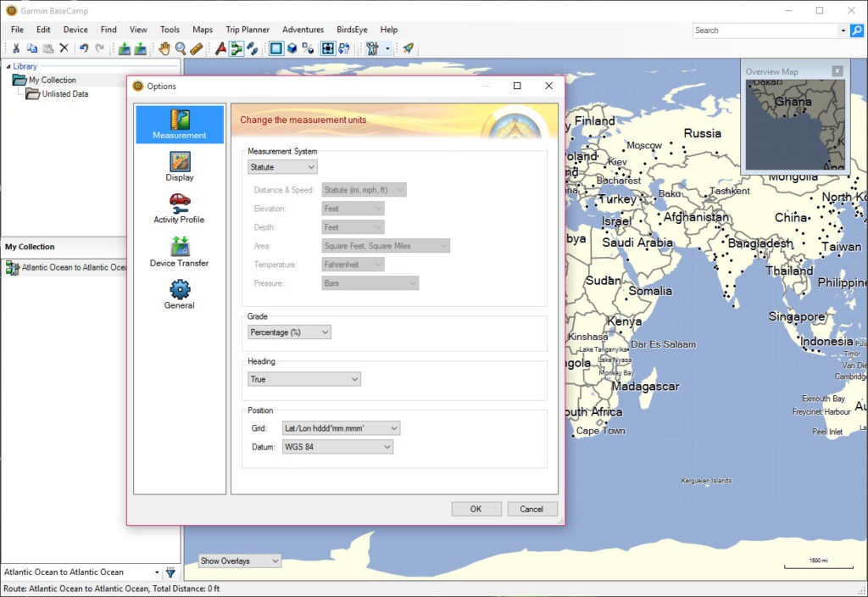
Task: Click the 2D/3D split view icon
Action: [x=309, y=48]
